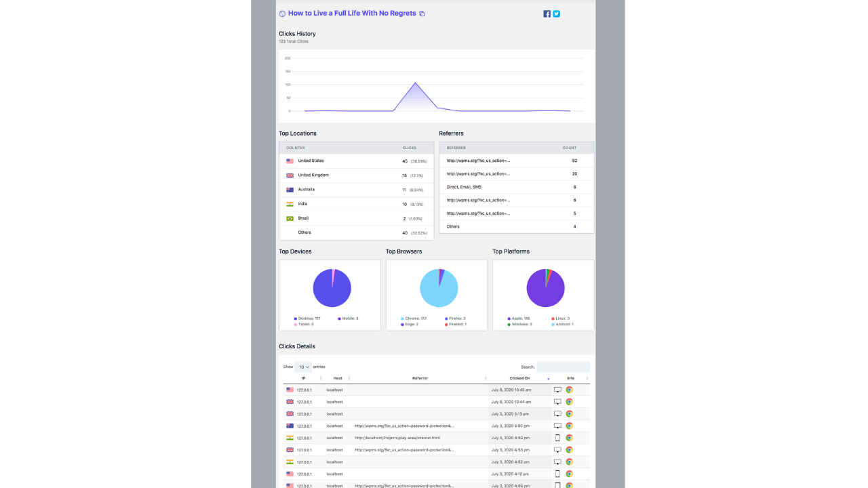
Task: Click the US flag in the 10:45 am row
Action: click(x=290, y=390)
